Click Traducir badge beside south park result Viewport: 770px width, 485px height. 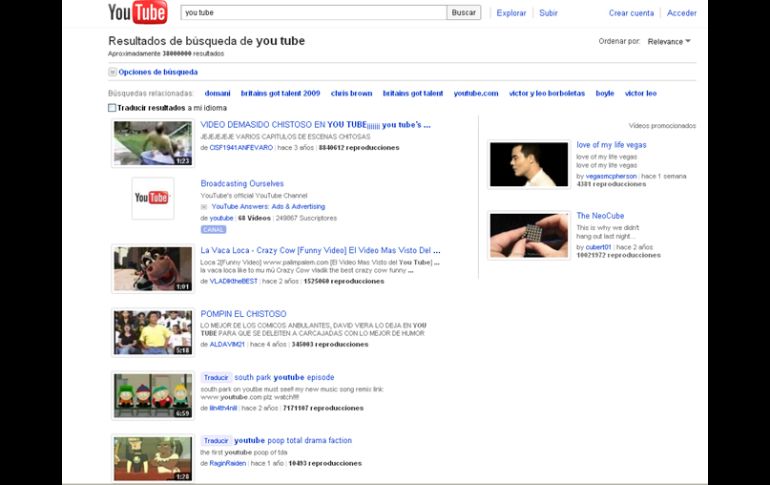click(x=215, y=378)
